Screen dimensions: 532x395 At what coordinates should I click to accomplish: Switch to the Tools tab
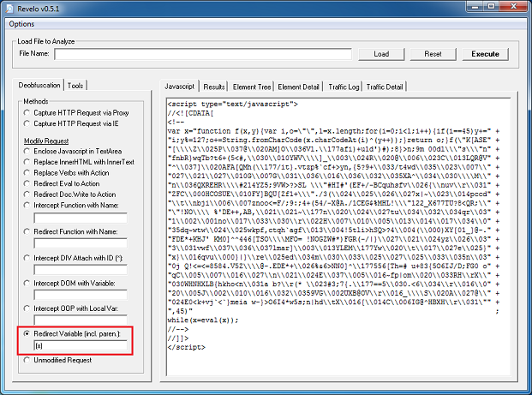point(76,86)
